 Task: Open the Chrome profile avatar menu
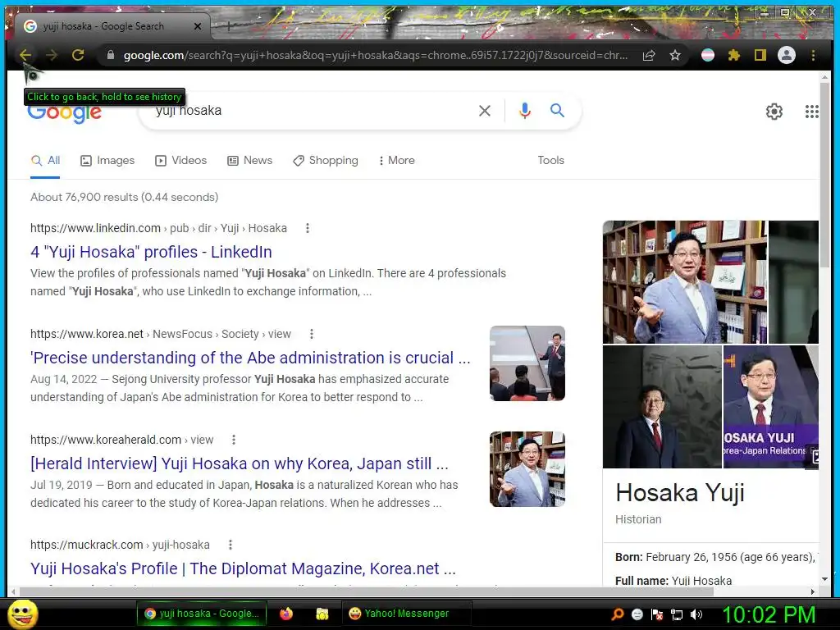click(x=787, y=55)
